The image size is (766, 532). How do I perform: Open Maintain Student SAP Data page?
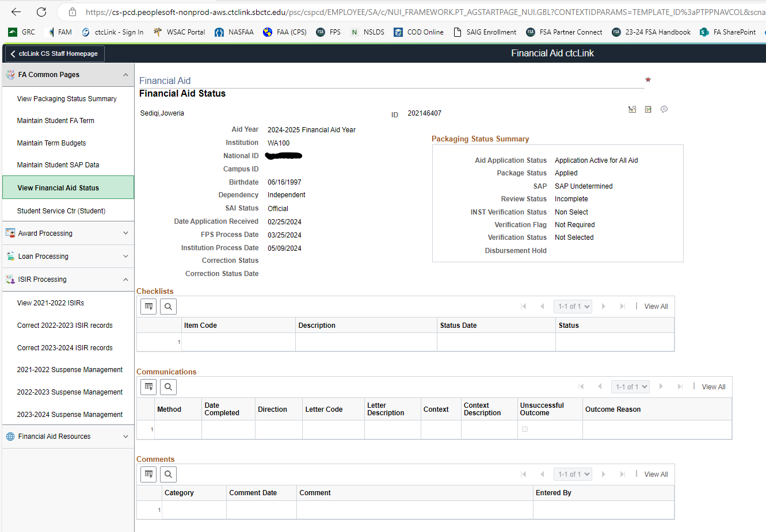click(x=58, y=165)
